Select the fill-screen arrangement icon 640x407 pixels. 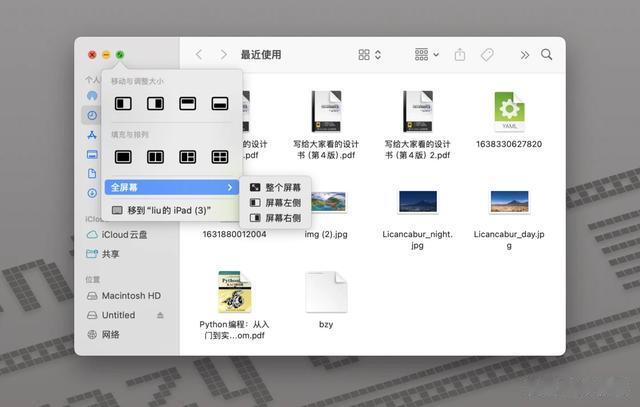point(123,157)
